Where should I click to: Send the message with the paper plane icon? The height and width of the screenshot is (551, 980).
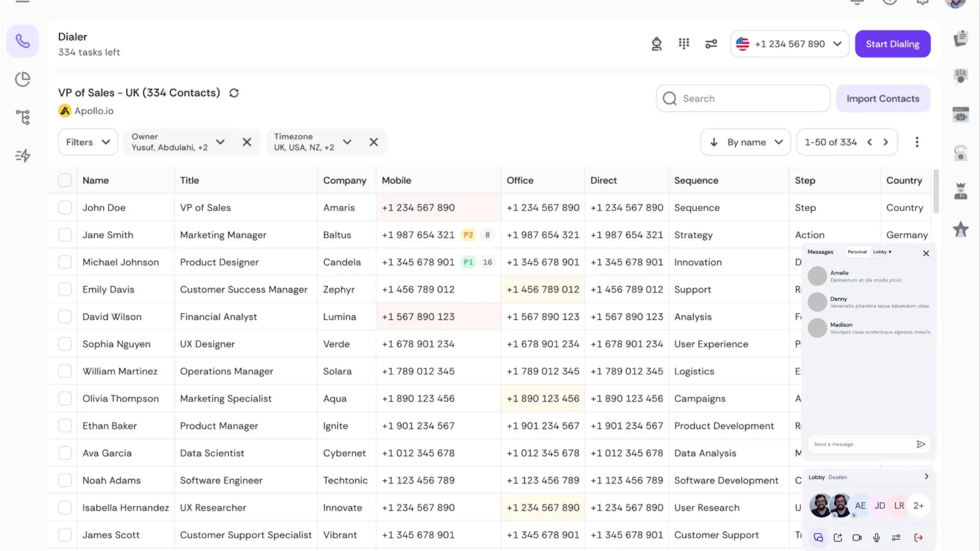pyautogui.click(x=921, y=444)
